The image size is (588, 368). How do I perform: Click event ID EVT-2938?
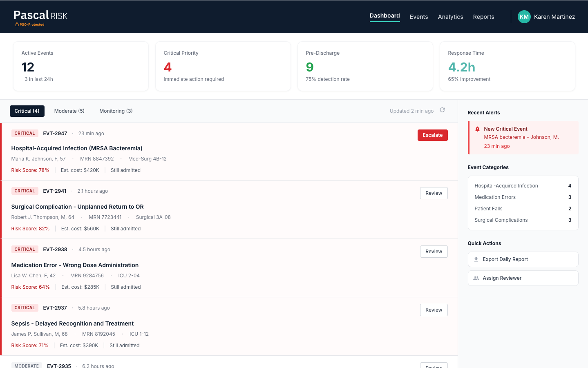[x=55, y=250]
